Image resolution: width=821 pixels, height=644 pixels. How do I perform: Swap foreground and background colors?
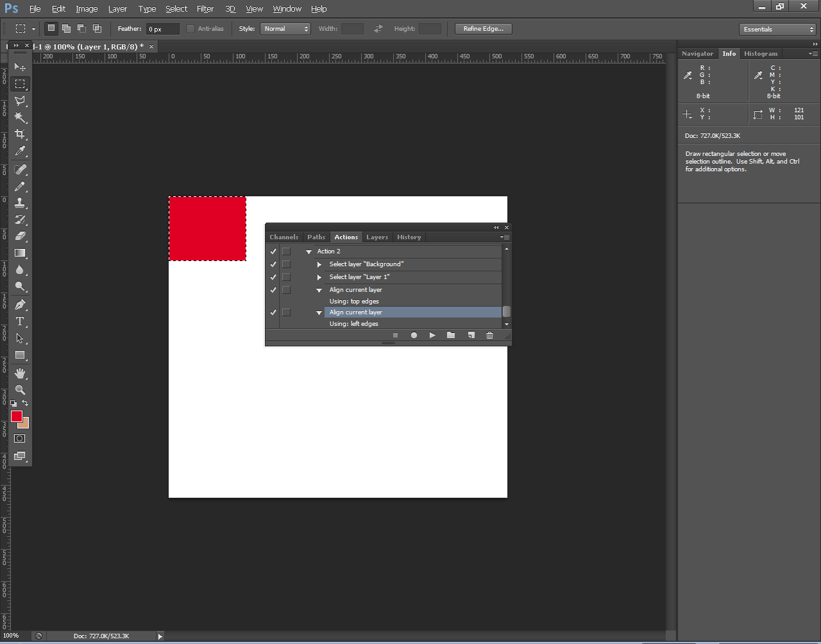pyautogui.click(x=25, y=403)
